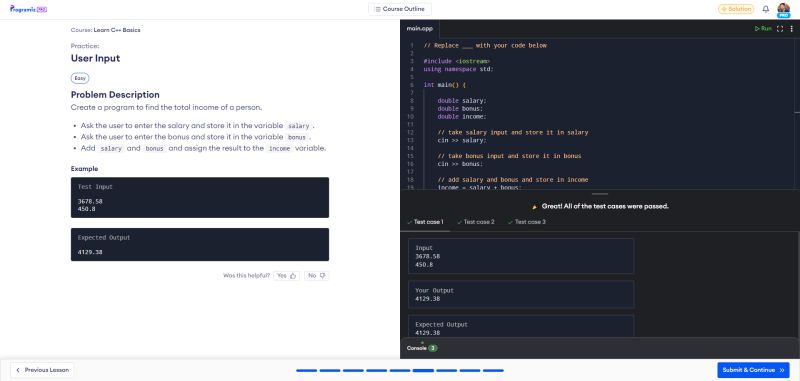Open the Programiz PRO logo home

click(29, 9)
